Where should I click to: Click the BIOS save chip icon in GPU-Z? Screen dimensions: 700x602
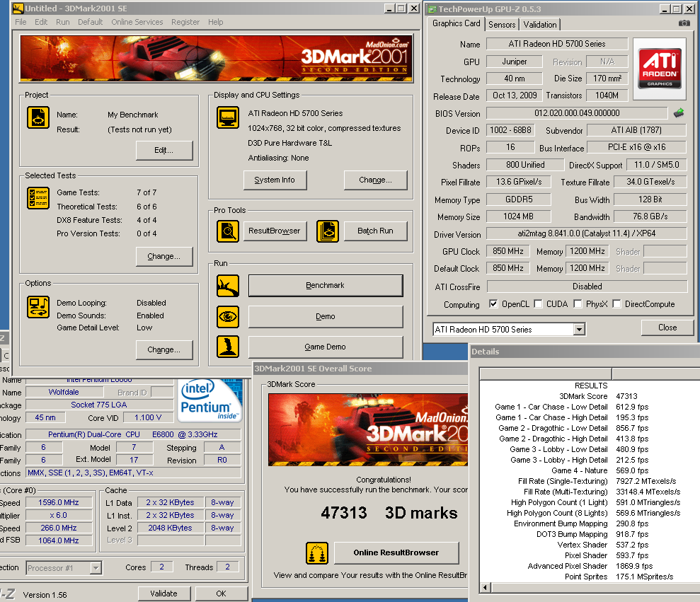click(x=679, y=113)
